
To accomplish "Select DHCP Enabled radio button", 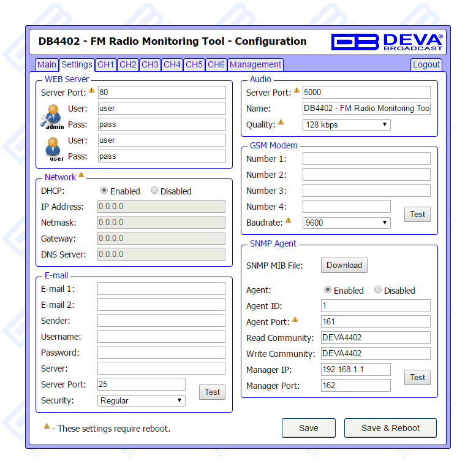I will (104, 191).
